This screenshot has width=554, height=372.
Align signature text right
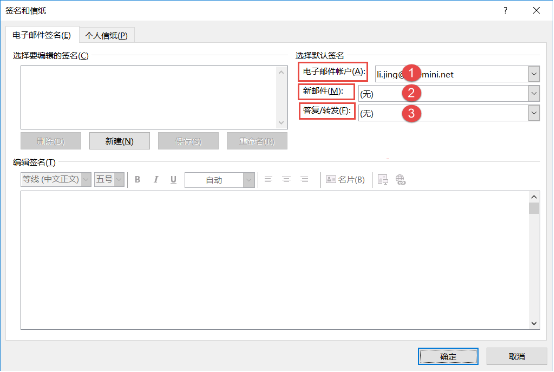pyautogui.click(x=304, y=179)
